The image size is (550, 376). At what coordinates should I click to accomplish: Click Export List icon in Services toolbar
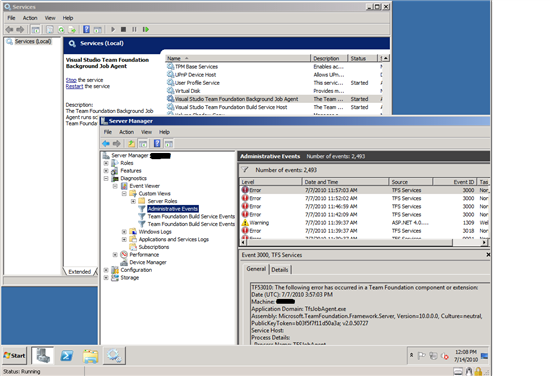pyautogui.click(x=72, y=29)
